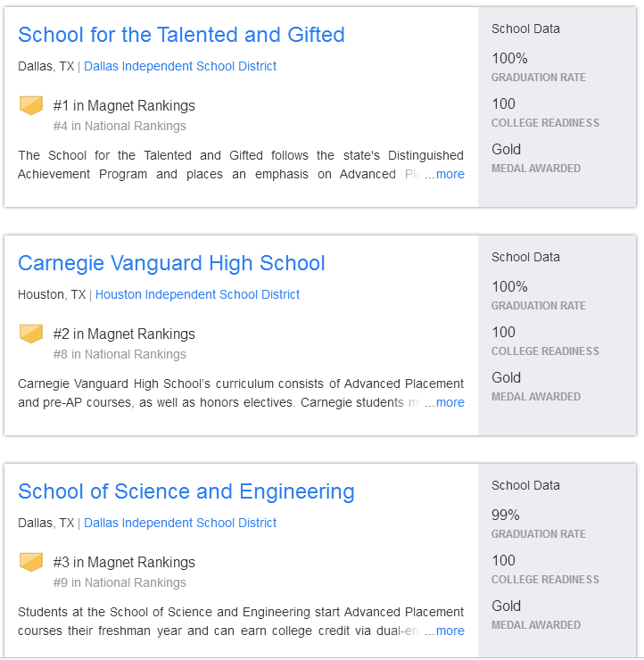The width and height of the screenshot is (644, 660).
Task: Visit Houston Independent School District link
Action: coord(197,294)
